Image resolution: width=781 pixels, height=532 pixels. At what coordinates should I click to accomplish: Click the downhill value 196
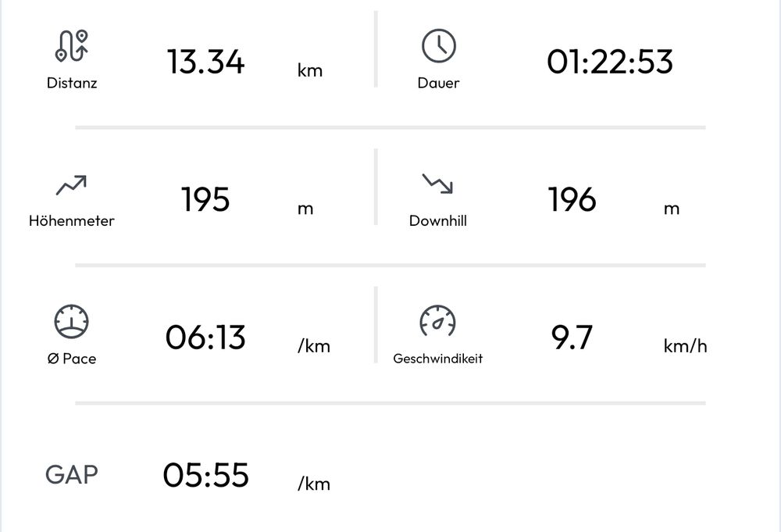573,200
